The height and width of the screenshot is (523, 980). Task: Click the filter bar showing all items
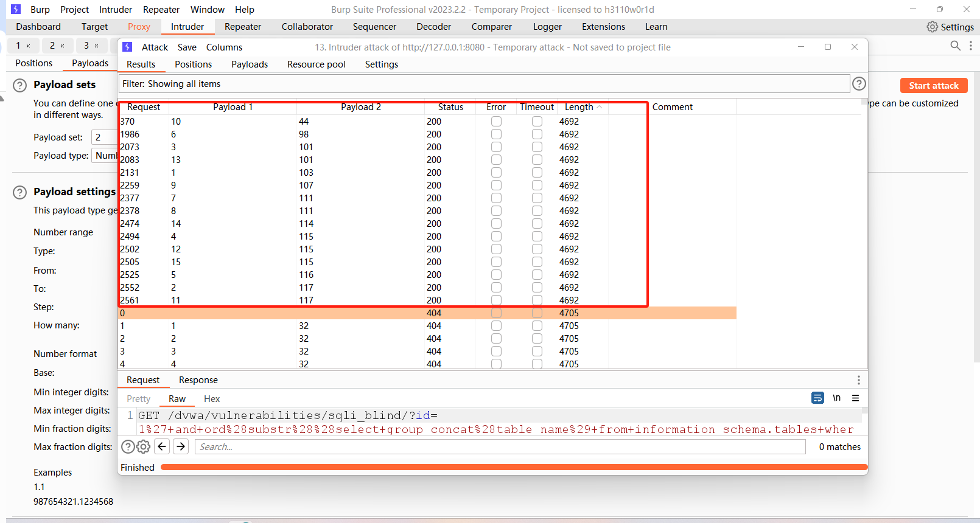pyautogui.click(x=484, y=84)
